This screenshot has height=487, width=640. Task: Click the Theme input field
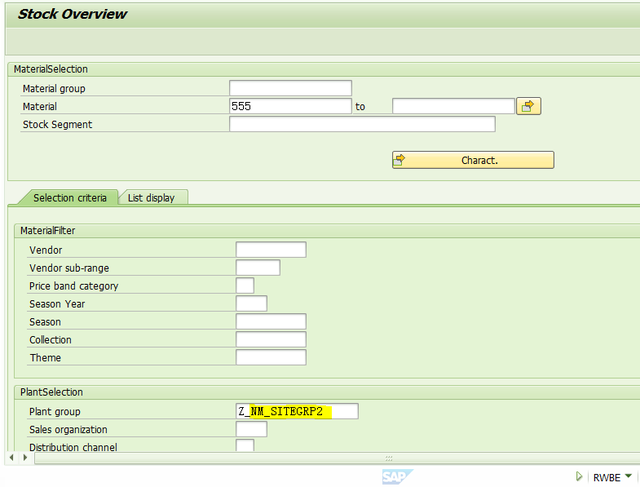(271, 358)
